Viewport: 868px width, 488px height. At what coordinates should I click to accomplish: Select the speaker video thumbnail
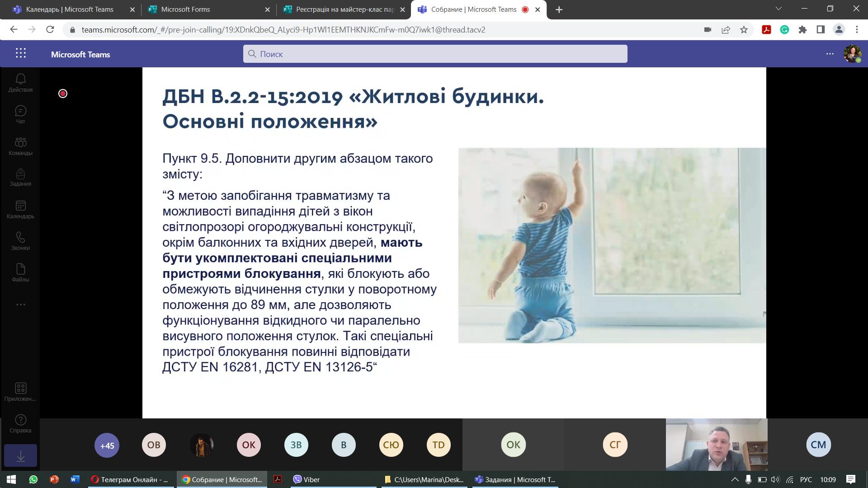716,445
